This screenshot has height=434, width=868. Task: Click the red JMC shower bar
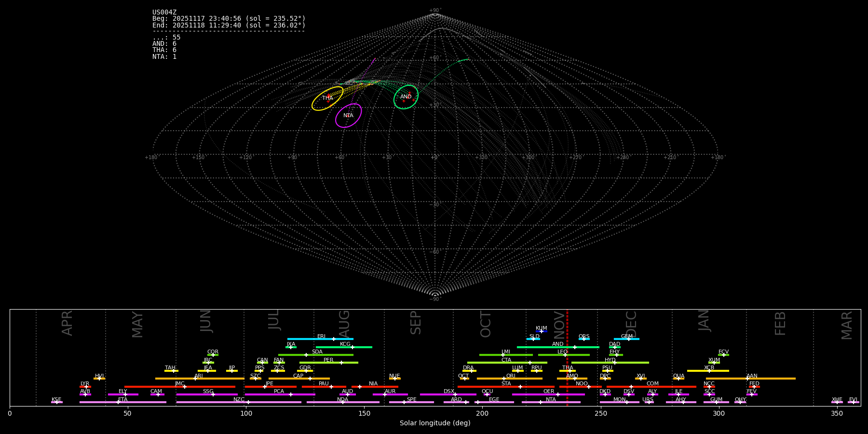coord(180,387)
